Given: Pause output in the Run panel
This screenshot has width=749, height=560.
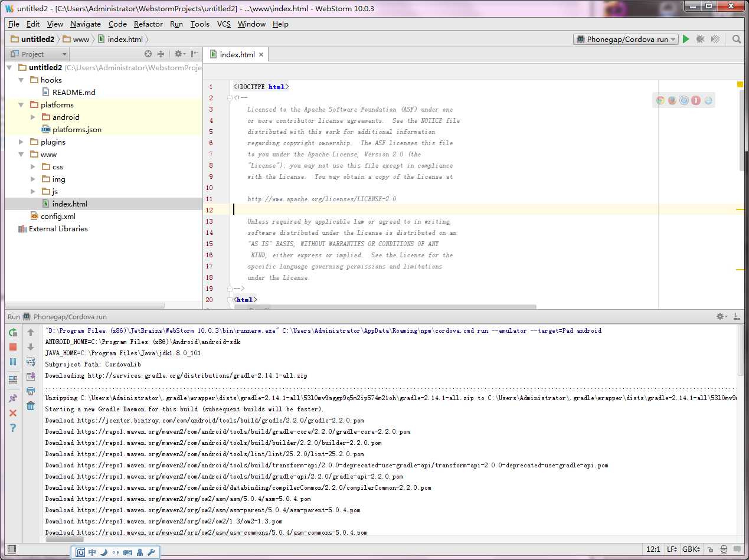Looking at the screenshot, I should [13, 362].
